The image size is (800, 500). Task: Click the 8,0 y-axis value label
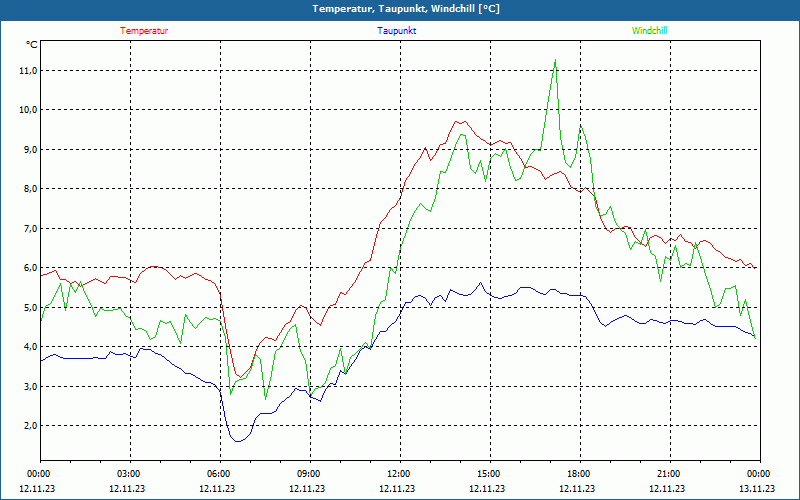coord(29,189)
